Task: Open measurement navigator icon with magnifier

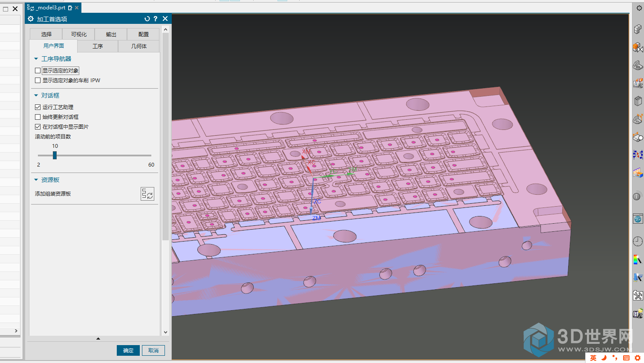Action: [x=638, y=137]
